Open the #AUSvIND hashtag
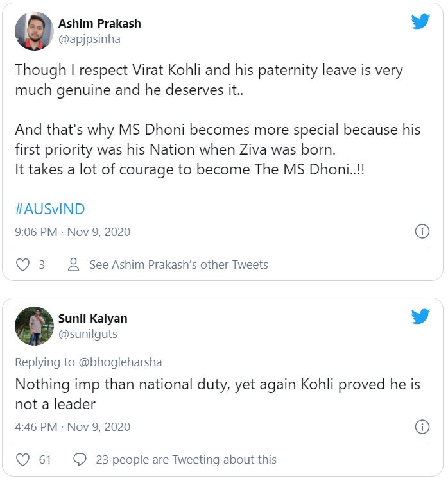 click(x=49, y=209)
